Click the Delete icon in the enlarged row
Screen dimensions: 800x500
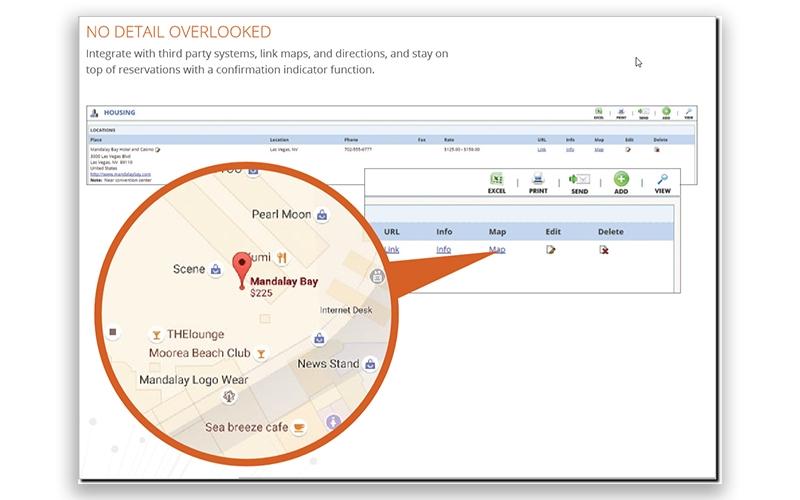(604, 249)
